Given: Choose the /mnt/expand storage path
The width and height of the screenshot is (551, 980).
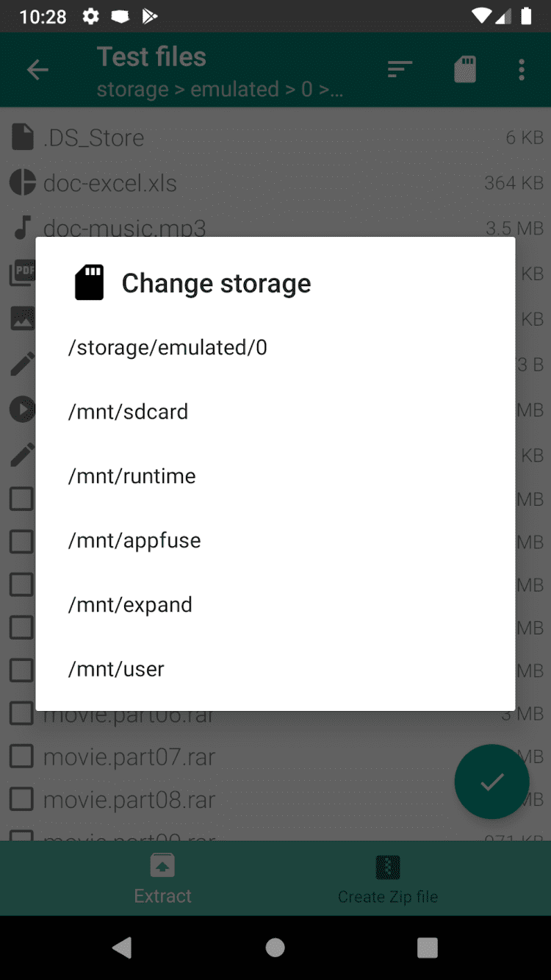Looking at the screenshot, I should click(130, 605).
